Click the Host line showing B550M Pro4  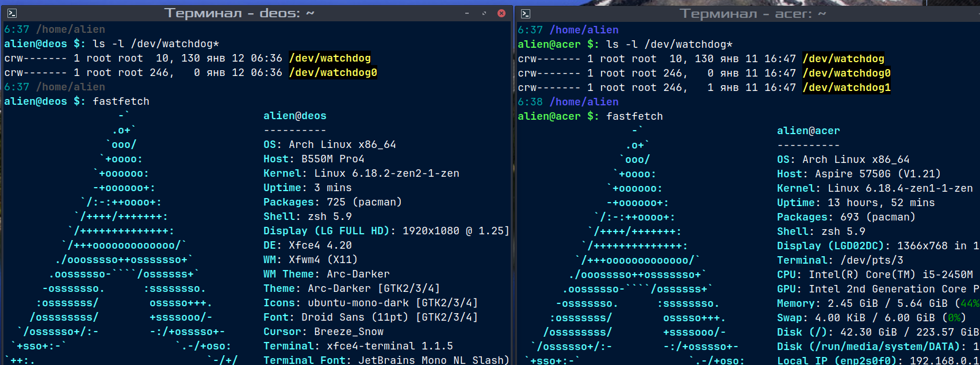pyautogui.click(x=313, y=159)
